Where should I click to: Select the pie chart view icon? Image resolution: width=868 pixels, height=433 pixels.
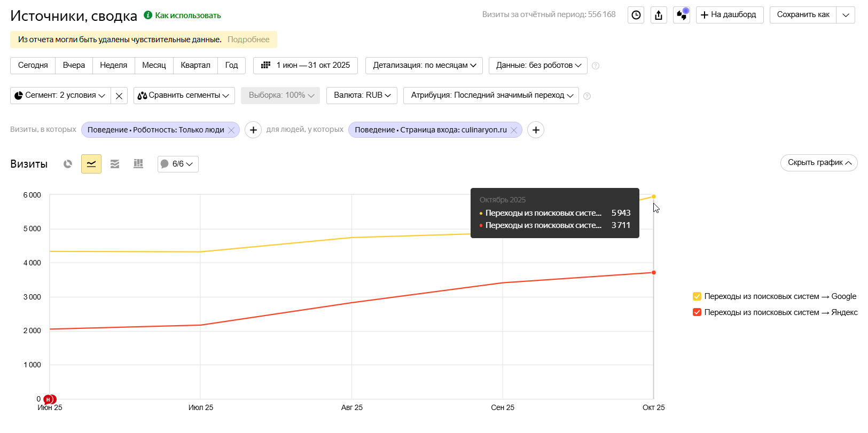pos(68,164)
